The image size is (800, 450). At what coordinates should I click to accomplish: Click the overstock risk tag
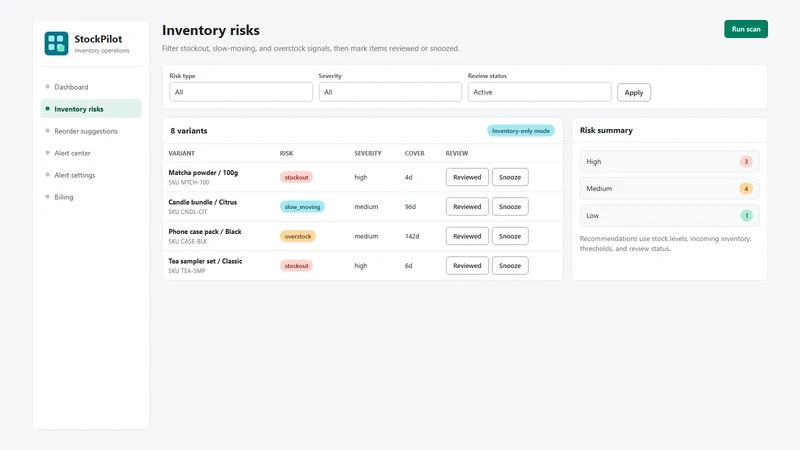coord(297,236)
